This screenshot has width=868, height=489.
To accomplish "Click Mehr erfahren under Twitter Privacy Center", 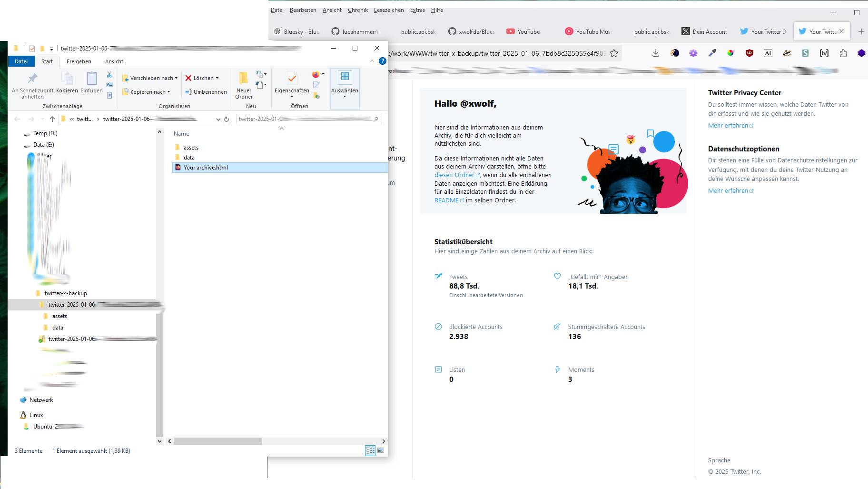I will (x=728, y=126).
